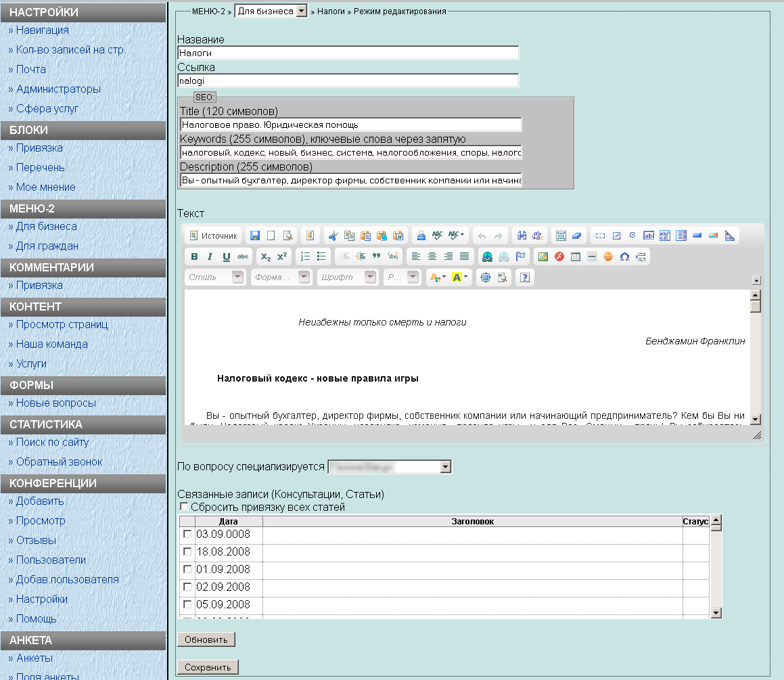Toggle Bold formatting
This screenshot has width=784, height=680.
(195, 256)
